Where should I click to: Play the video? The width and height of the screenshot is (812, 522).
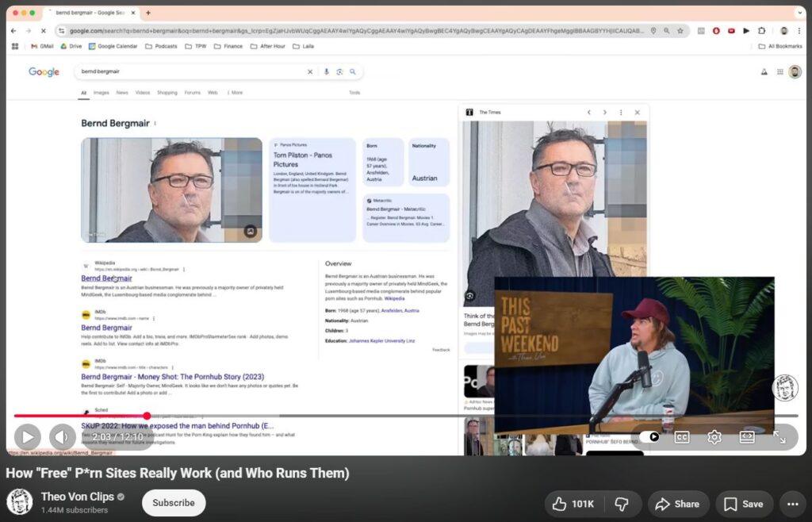[28, 437]
